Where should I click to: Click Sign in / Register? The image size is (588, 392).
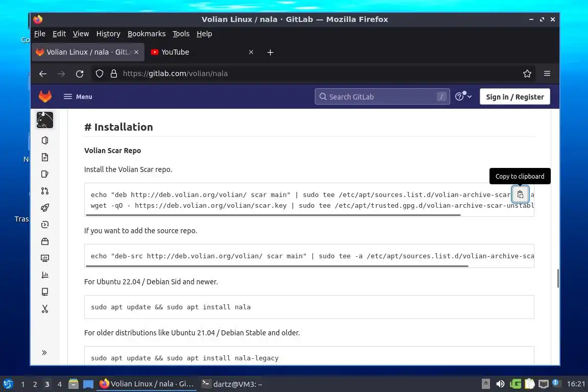[x=514, y=97]
